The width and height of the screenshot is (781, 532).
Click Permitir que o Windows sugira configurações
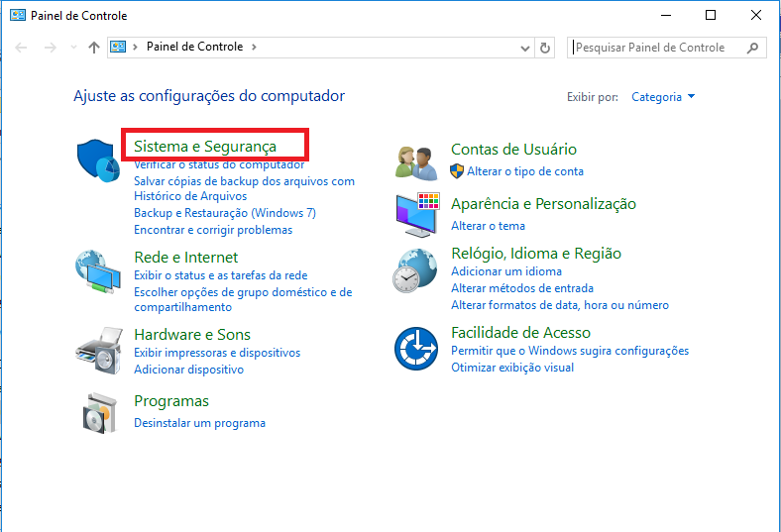pyautogui.click(x=570, y=351)
